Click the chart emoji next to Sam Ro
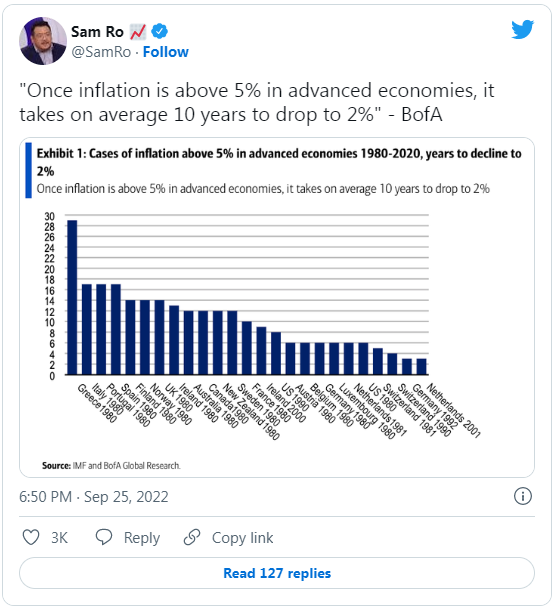The height and width of the screenshot is (612, 554). 138,32
